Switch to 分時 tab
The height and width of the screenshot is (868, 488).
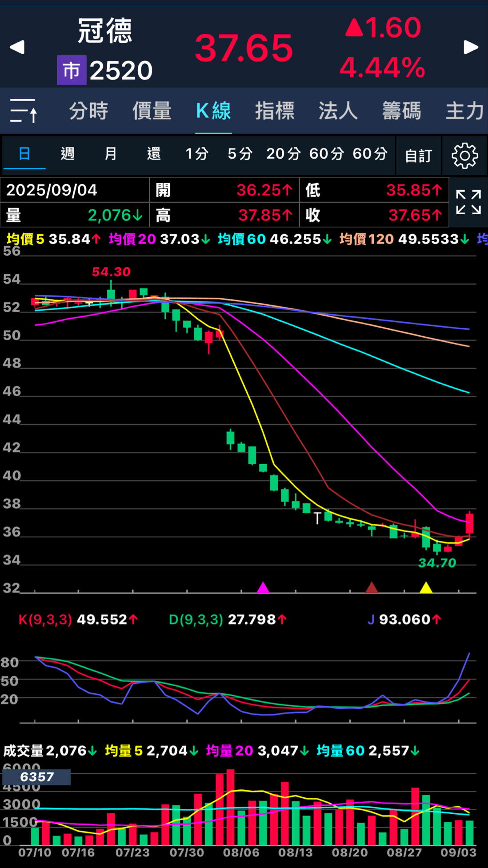[x=88, y=111]
